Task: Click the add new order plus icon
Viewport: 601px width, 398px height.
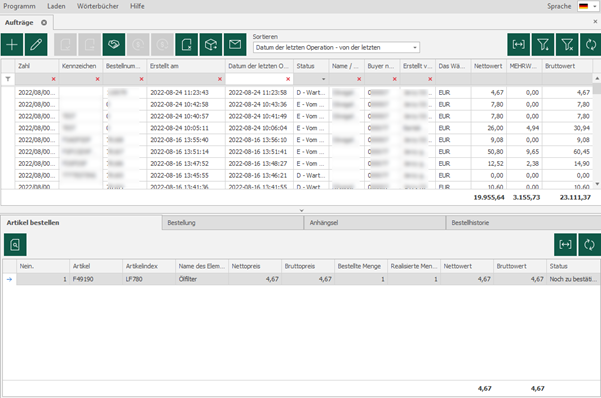Action: (12, 45)
